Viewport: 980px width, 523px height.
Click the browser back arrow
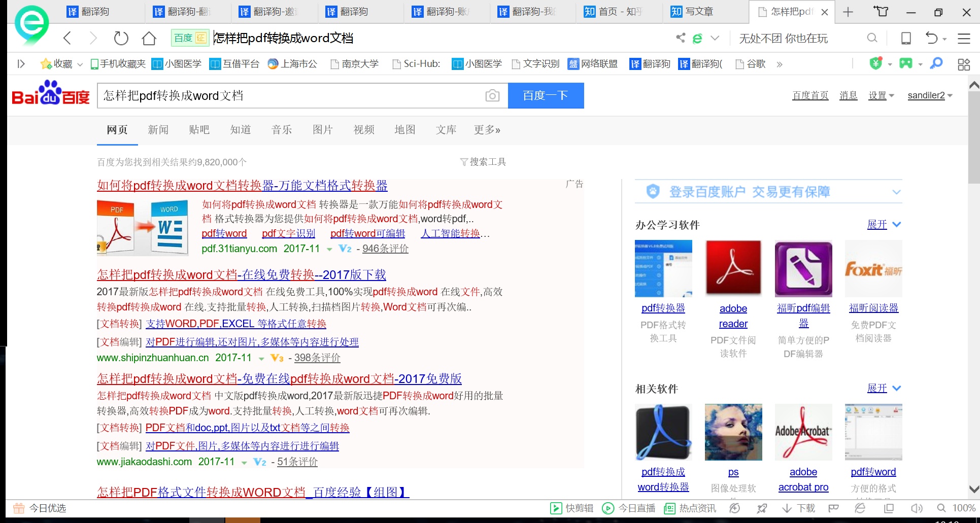(x=67, y=38)
